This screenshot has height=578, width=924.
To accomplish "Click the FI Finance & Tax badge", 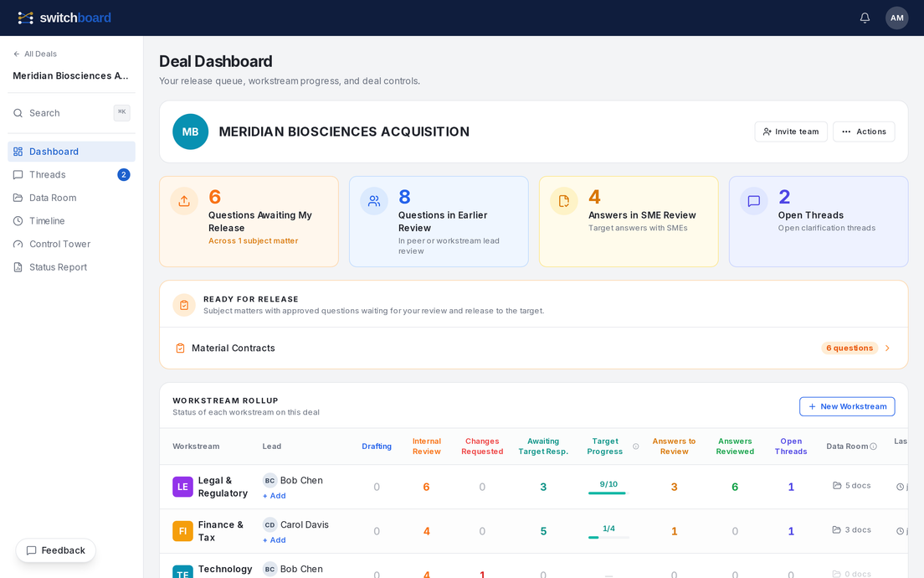I will pyautogui.click(x=182, y=531).
